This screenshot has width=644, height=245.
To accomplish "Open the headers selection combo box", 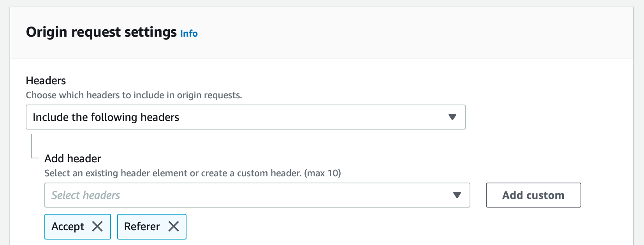I will coord(257,195).
